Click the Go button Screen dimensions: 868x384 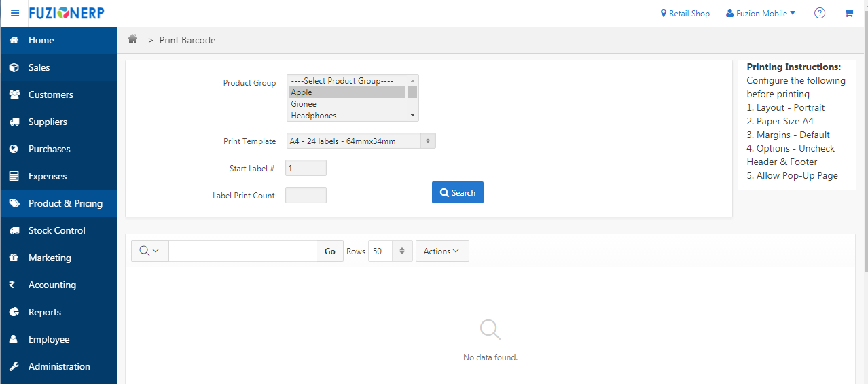point(329,251)
